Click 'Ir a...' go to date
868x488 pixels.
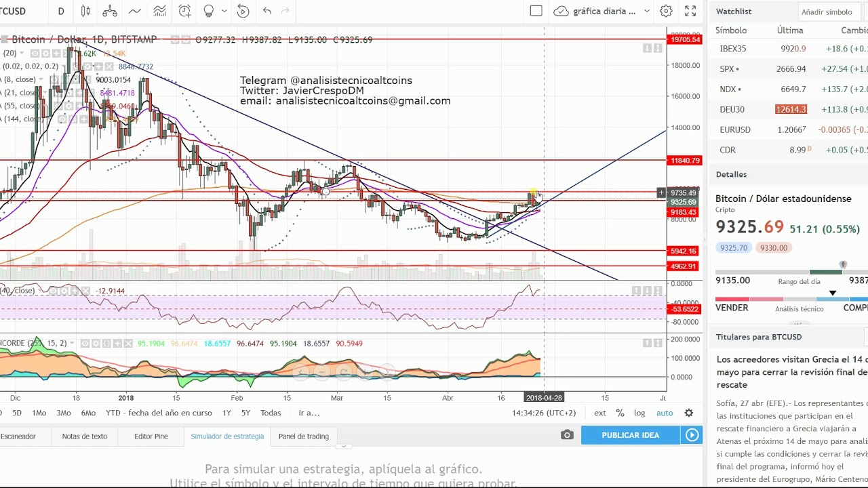click(x=309, y=413)
